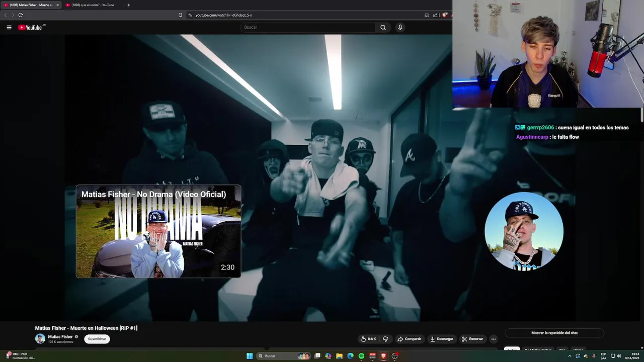Image resolution: width=644 pixels, height=362 pixels.
Task: Open the Copilot icon on the taskbar
Action: [x=329, y=356]
